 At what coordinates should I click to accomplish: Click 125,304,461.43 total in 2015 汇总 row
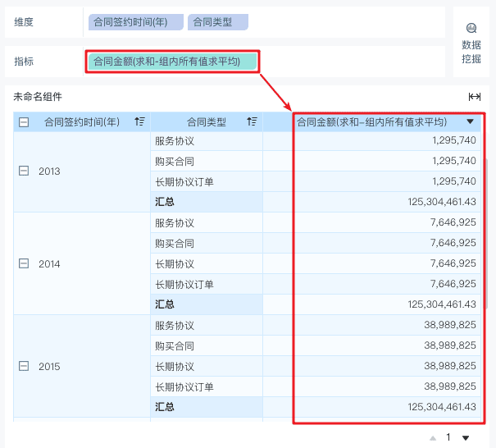(442, 407)
